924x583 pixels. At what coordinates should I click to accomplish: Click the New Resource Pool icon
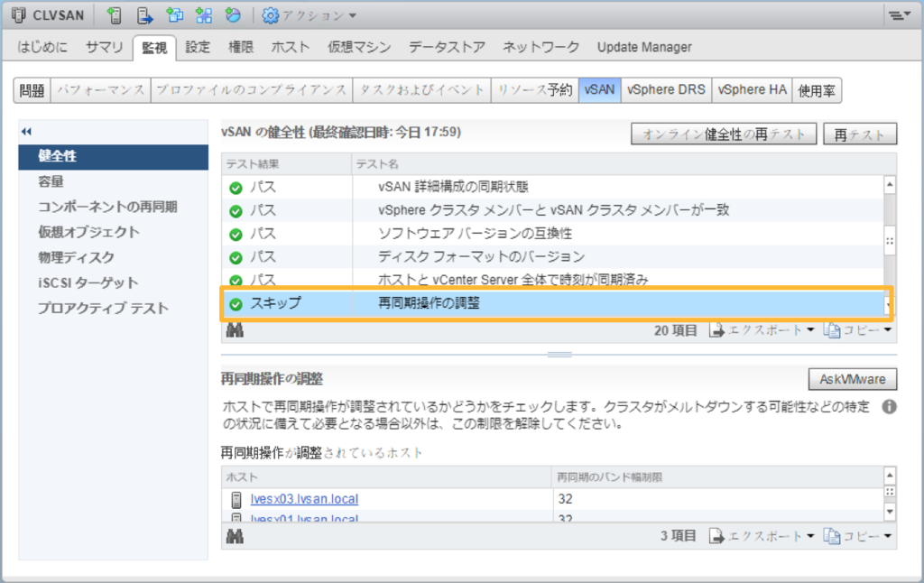coord(234,15)
